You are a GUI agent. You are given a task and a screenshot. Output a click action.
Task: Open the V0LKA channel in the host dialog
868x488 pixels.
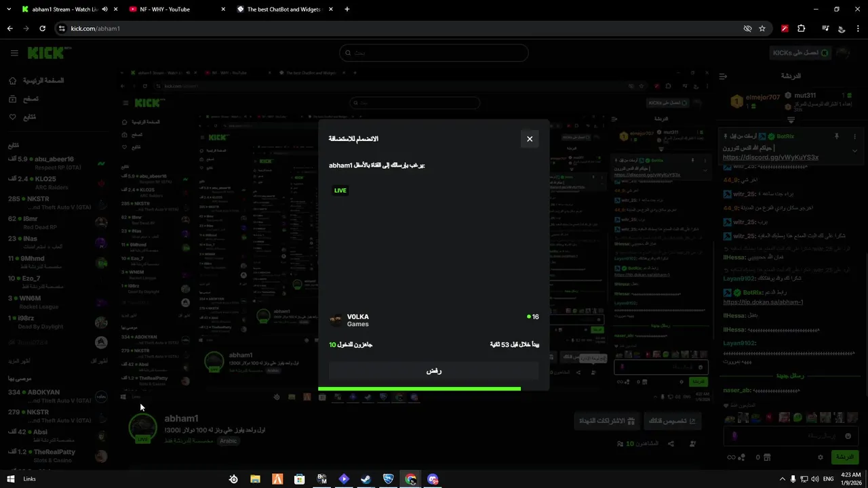358,317
